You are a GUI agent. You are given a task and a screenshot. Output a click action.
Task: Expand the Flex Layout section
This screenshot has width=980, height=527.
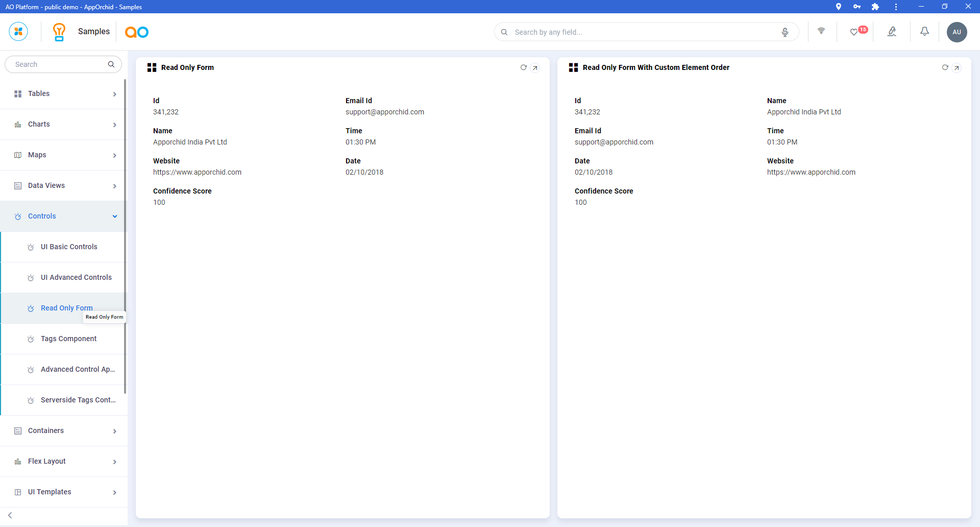point(63,462)
